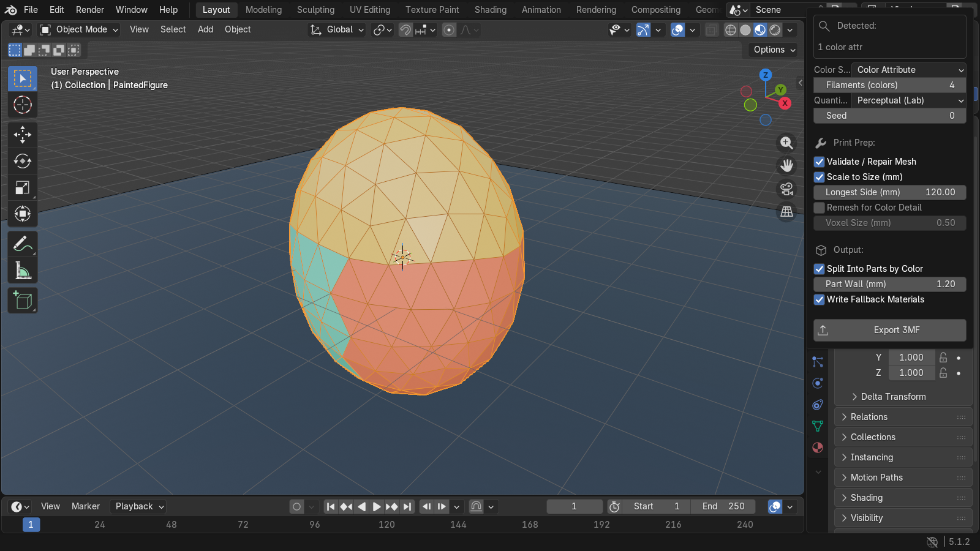This screenshot has width=980, height=551.
Task: Pick the Measure tool
Action: (23, 270)
